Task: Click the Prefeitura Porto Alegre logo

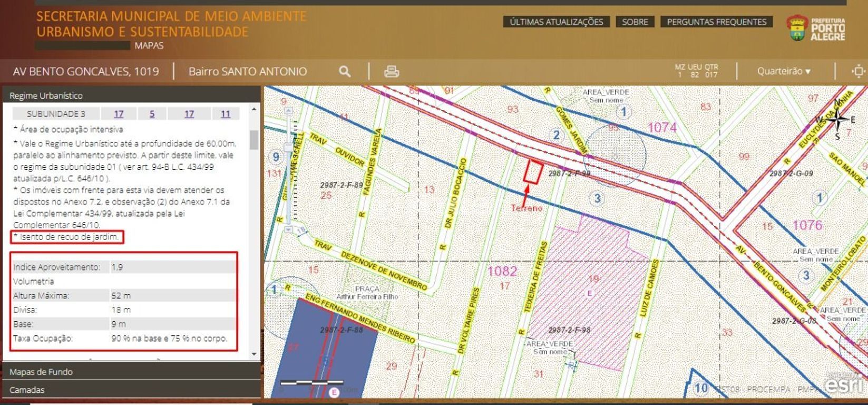Action: pyautogui.click(x=816, y=28)
